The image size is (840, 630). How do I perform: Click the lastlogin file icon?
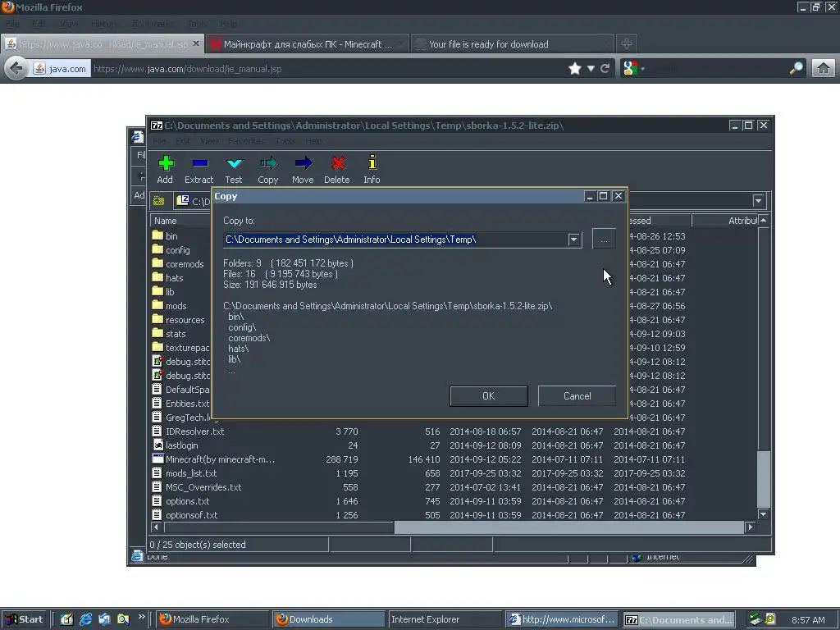157,445
